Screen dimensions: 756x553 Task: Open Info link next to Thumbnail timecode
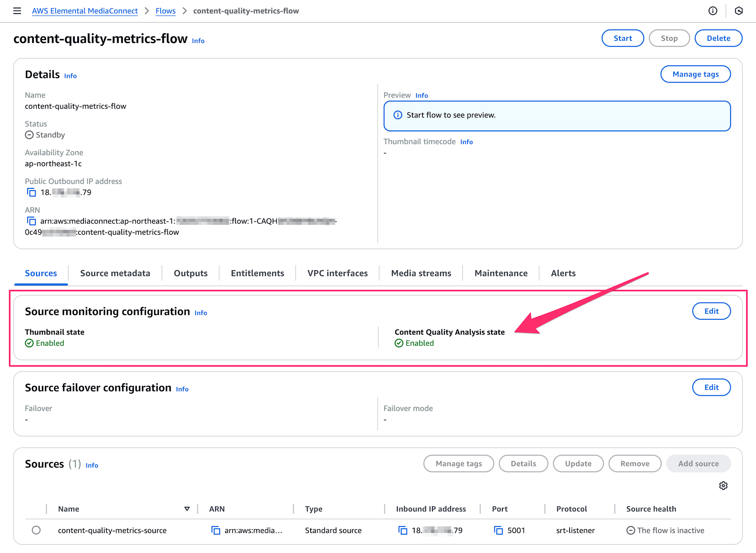coord(466,142)
